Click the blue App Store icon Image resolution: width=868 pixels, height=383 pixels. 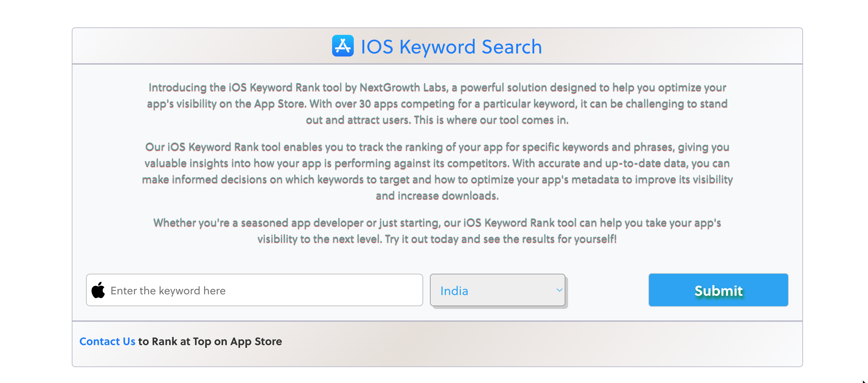[x=343, y=46]
